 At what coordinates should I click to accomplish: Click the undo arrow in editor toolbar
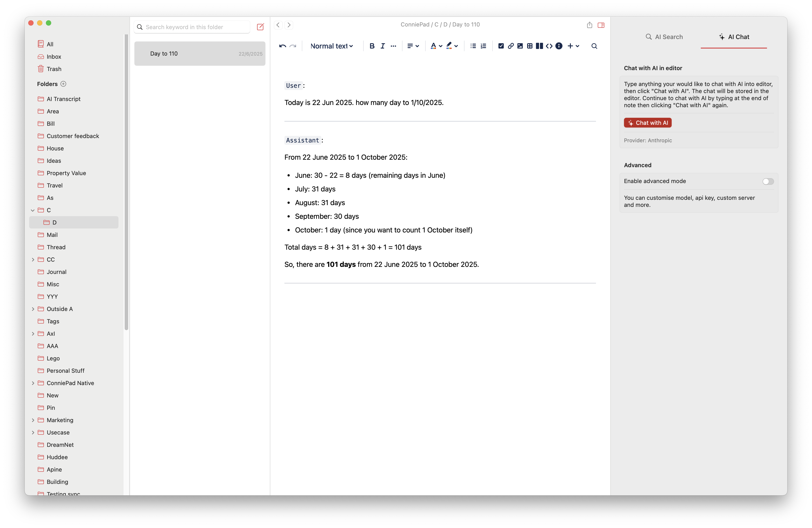(282, 46)
